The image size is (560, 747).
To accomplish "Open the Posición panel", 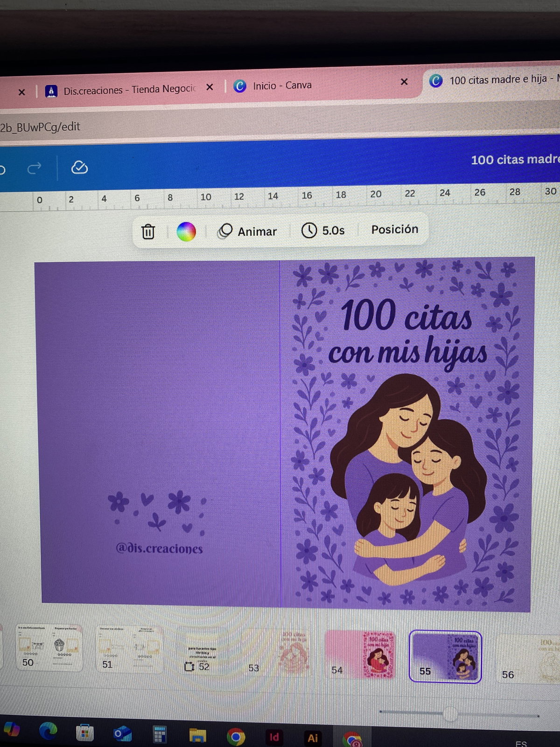I will (394, 229).
